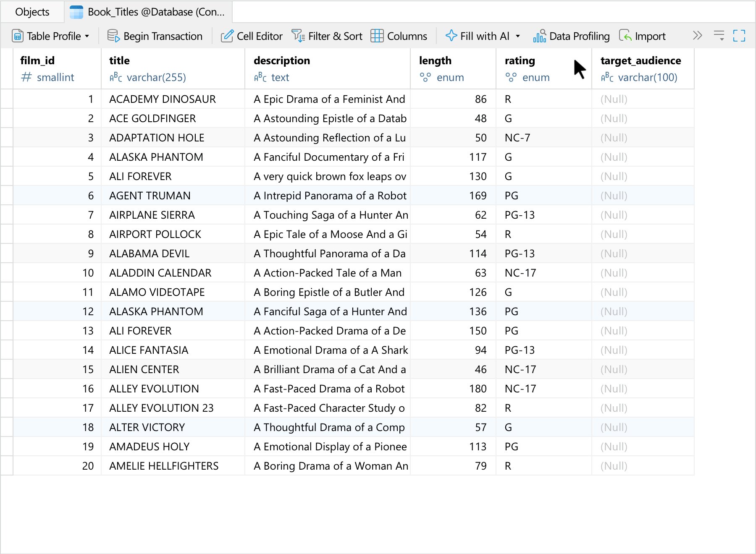Screen dimensions: 756x554
Task: Show more toolbar items via double chevron
Action: pyautogui.click(x=698, y=35)
